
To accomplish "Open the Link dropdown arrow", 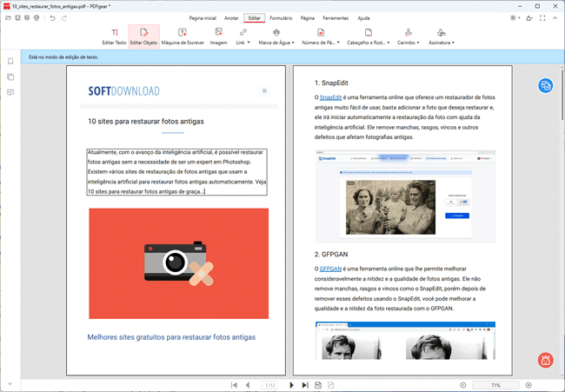I will (x=249, y=43).
